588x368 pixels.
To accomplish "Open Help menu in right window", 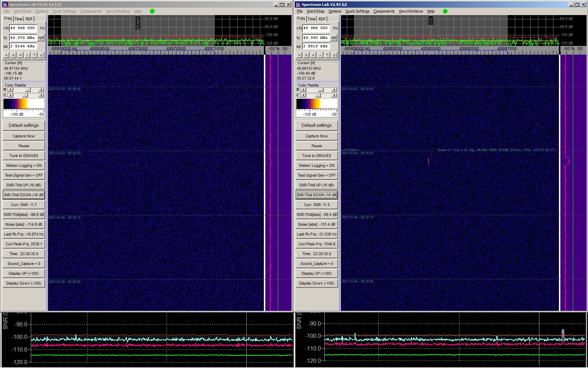I will (x=431, y=11).
